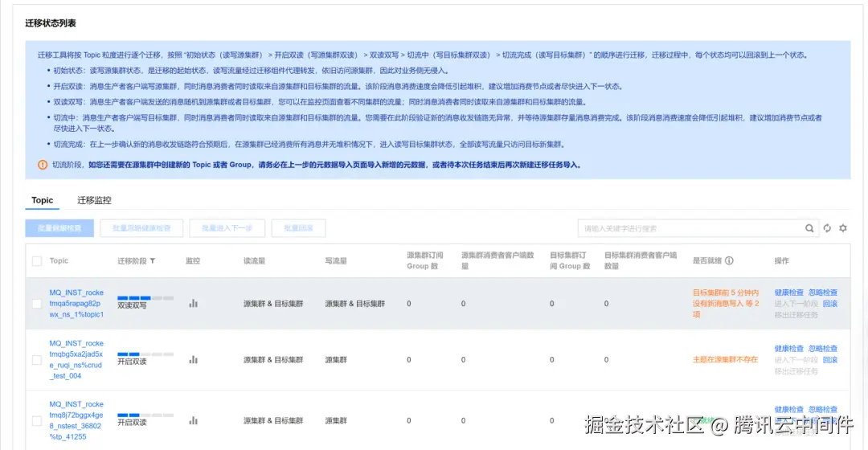Click 回滚 in the crud_test_004 row
This screenshot has width=868, height=450.
coord(829,360)
